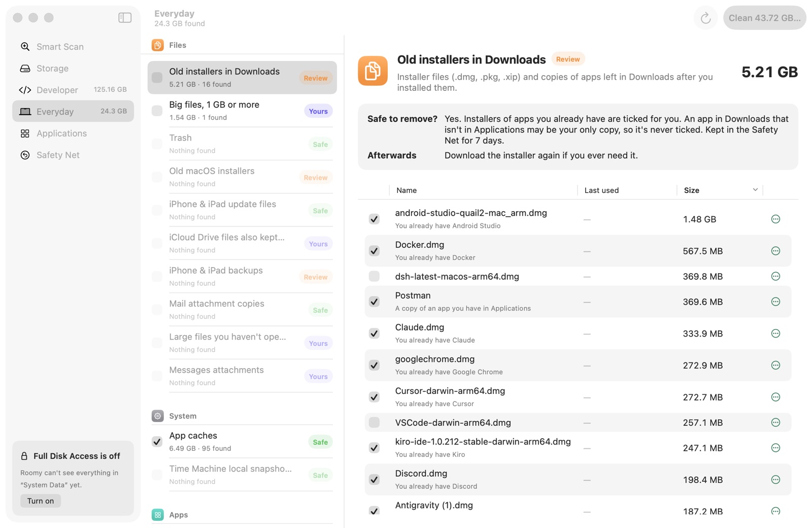Uncheck the Claude.dmg checkbox

pyautogui.click(x=374, y=334)
